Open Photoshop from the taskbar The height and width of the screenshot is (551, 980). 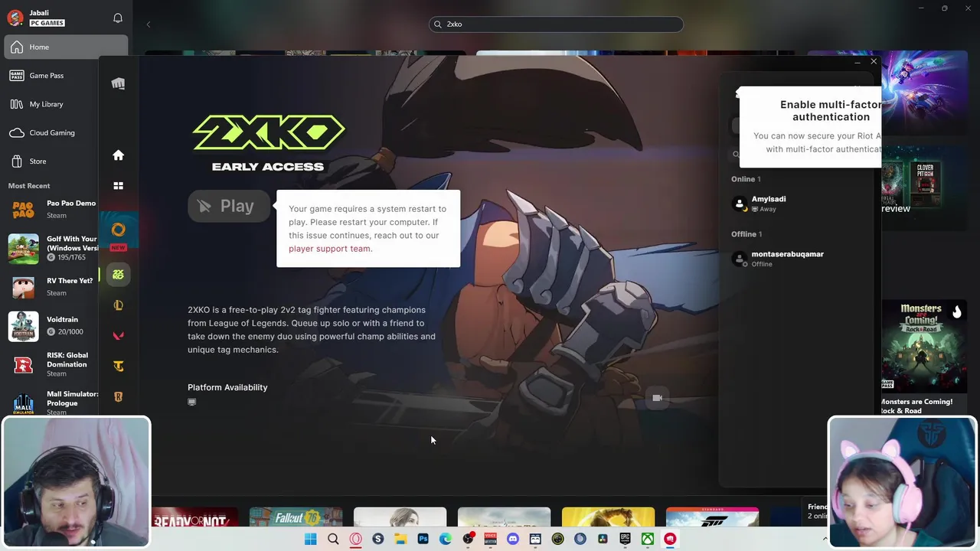tap(423, 539)
